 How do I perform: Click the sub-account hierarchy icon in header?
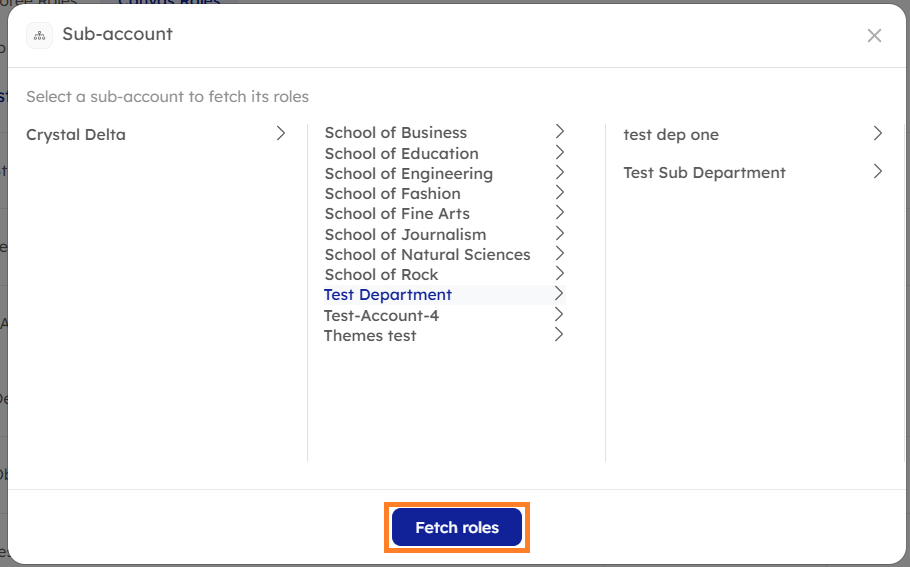40,35
